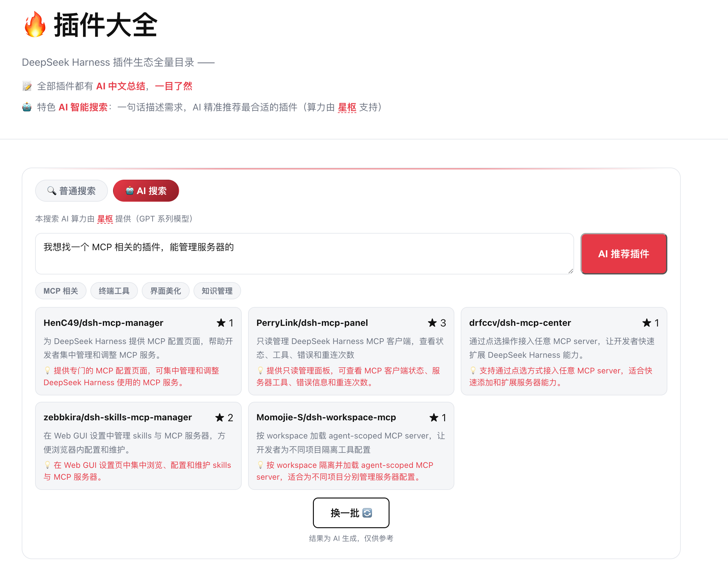
Task: Click lightbulb icon in drfccv/dsh-mcp-center summary
Action: point(473,371)
